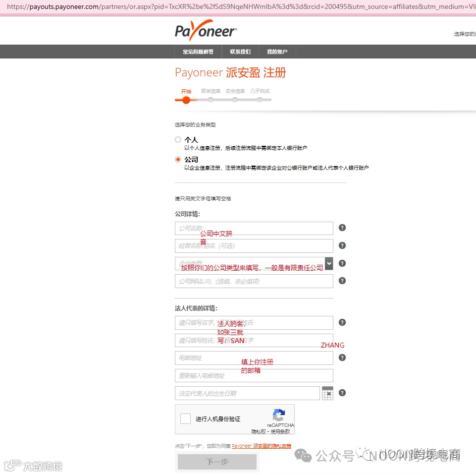Focus the 电邮地址 email input
The height and width of the screenshot is (475, 476).
click(x=254, y=358)
